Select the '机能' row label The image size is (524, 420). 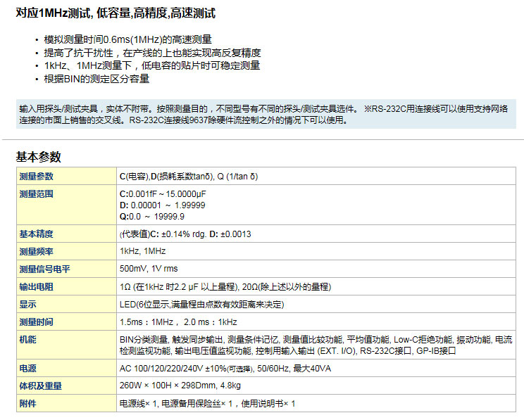(x=28, y=339)
